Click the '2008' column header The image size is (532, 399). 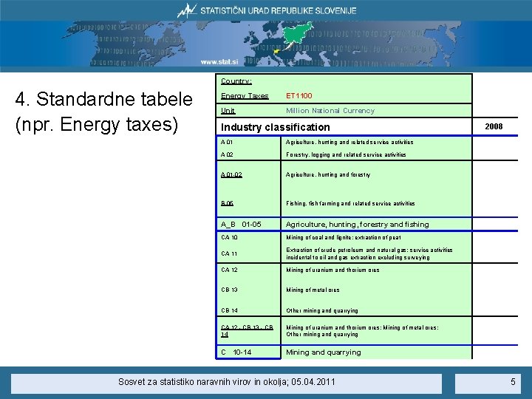coord(494,126)
